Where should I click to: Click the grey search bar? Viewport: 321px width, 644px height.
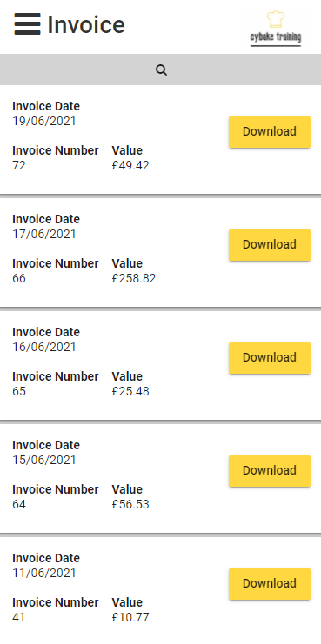tap(160, 70)
